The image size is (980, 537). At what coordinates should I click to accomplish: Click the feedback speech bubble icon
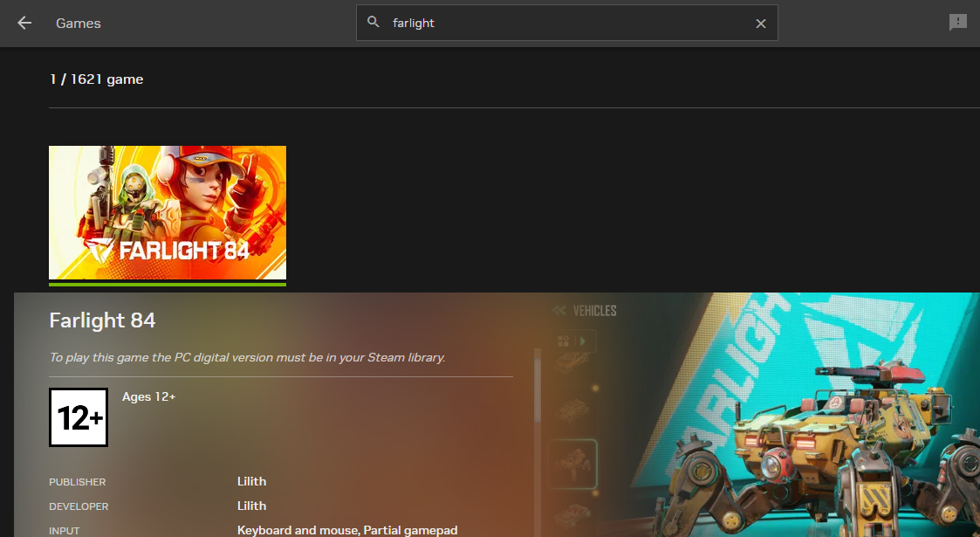pos(958,23)
